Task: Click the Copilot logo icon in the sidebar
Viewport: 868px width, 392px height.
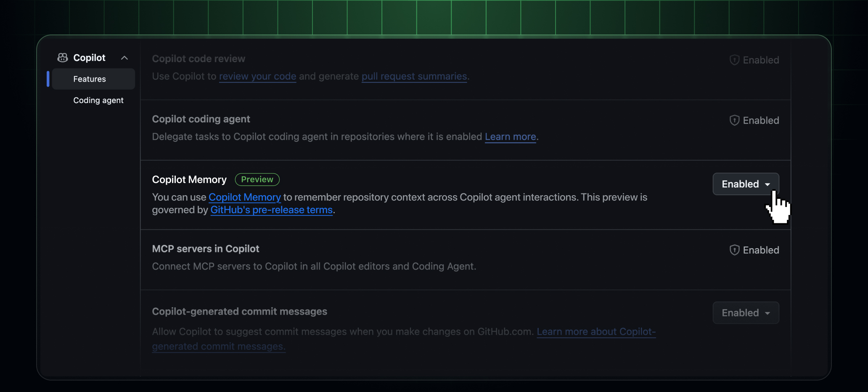Action: [x=62, y=57]
